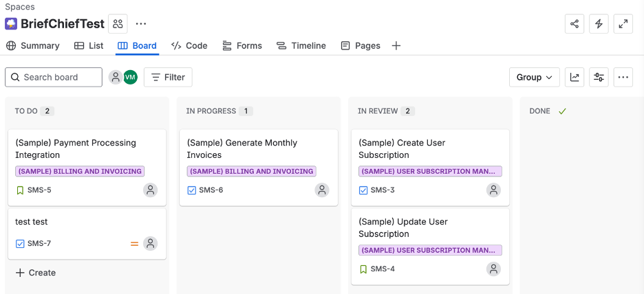Click the Spaces breadcrumb link
Image resolution: width=644 pixels, height=294 pixels.
coord(20,7)
